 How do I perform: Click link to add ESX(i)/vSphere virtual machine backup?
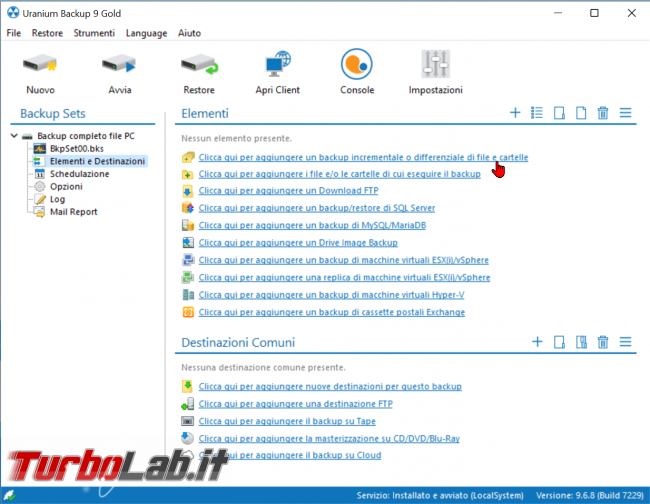click(x=344, y=260)
